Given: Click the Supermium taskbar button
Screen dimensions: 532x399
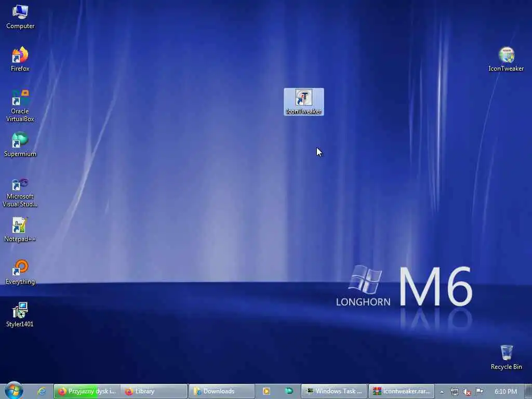Looking at the screenshot, I should [289, 391].
